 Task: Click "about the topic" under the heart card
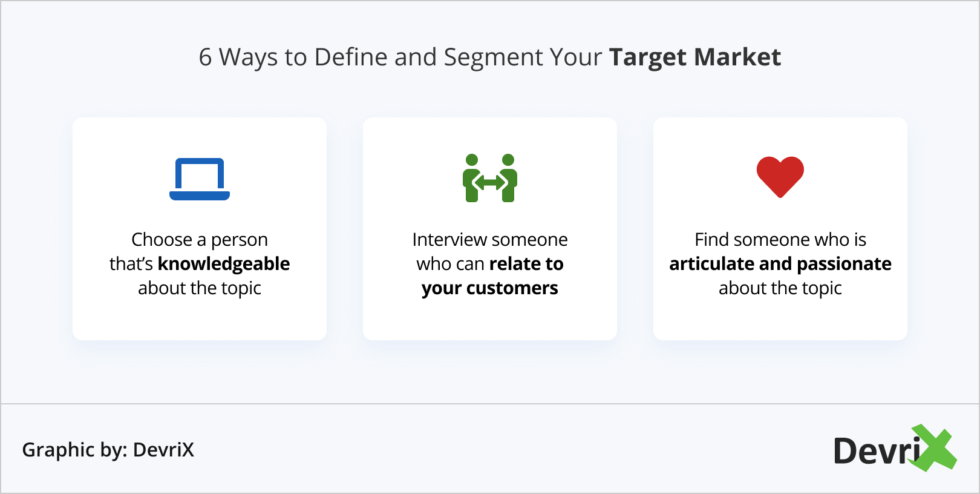[x=780, y=288]
